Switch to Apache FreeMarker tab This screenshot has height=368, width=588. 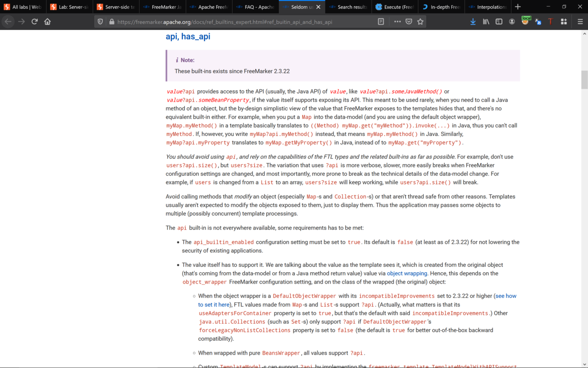tap(209, 7)
